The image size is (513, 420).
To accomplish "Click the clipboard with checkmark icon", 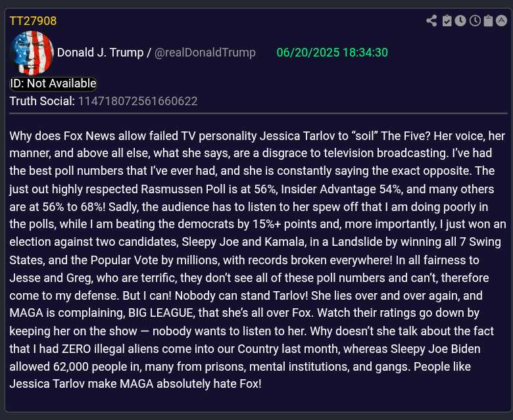I will [447, 21].
